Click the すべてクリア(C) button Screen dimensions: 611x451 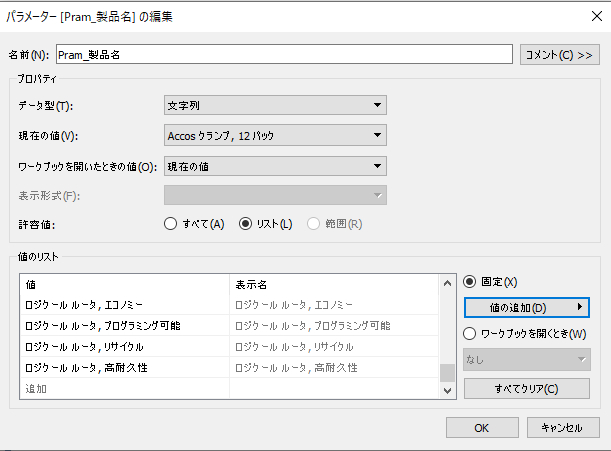tap(525, 388)
